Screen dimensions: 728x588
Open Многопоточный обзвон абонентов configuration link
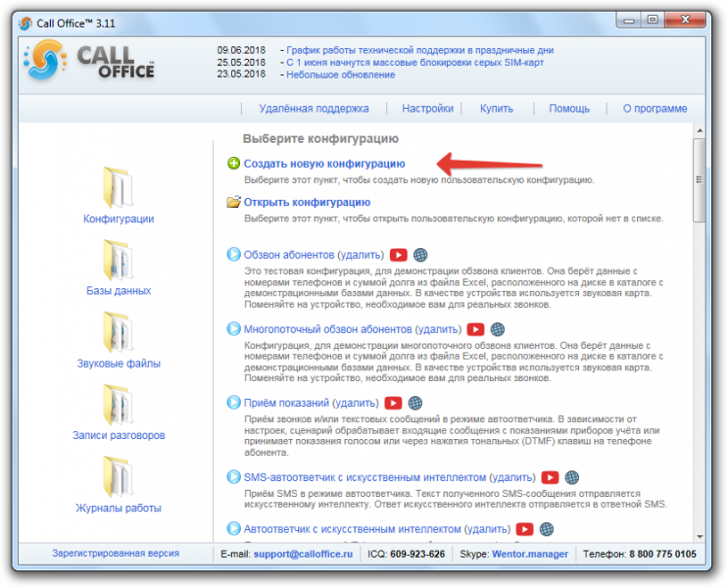(327, 329)
